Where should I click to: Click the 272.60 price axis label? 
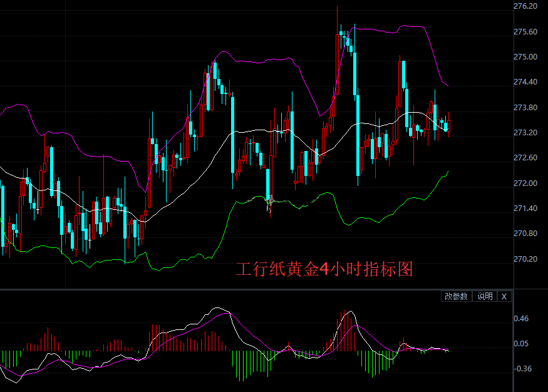tap(525, 158)
